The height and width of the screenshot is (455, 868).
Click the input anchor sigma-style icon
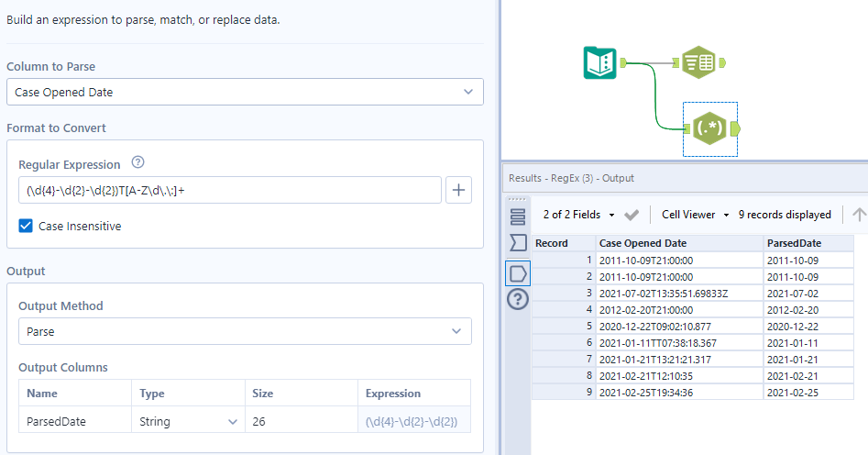coord(518,243)
